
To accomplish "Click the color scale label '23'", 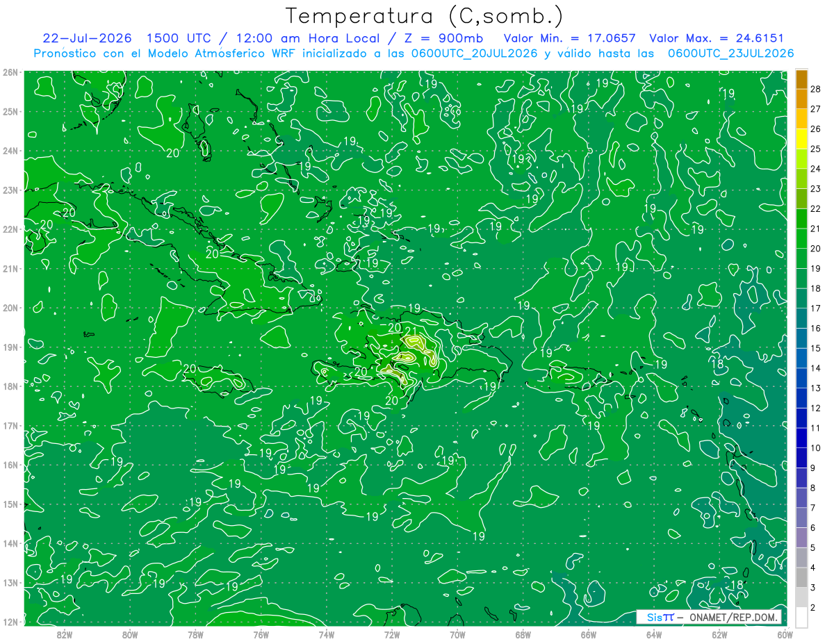I will point(816,189).
